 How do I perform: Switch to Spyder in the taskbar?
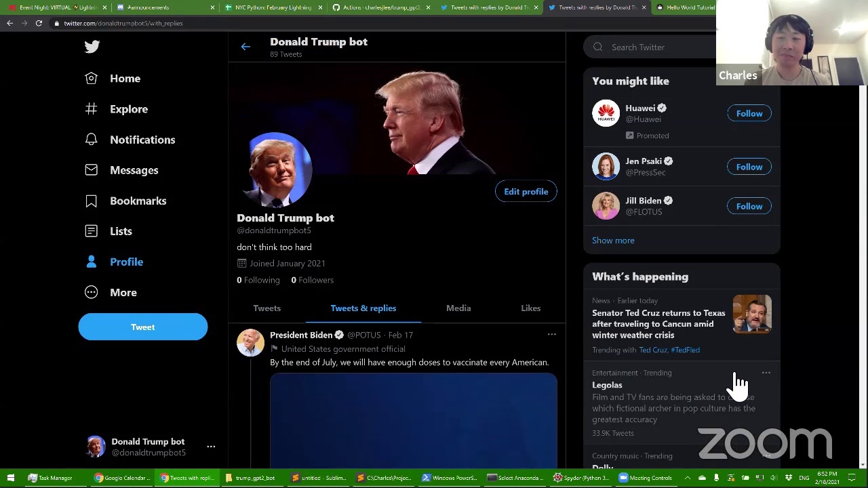(x=581, y=478)
